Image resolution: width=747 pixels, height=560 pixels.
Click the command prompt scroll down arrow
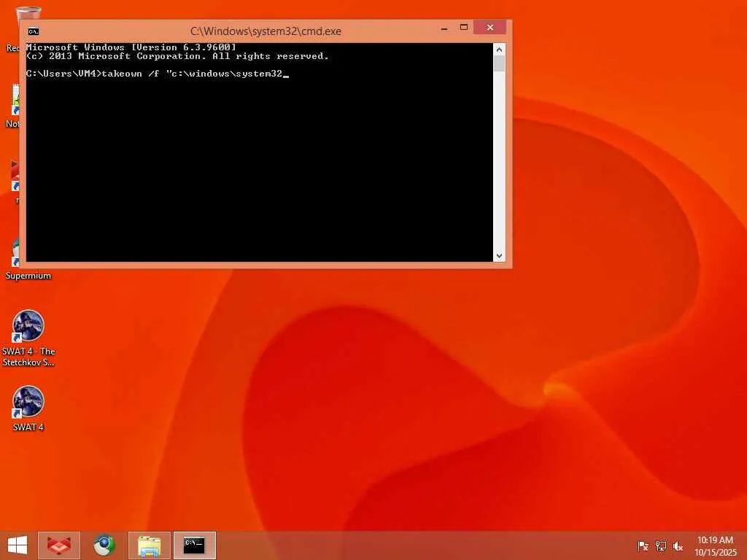[499, 256]
